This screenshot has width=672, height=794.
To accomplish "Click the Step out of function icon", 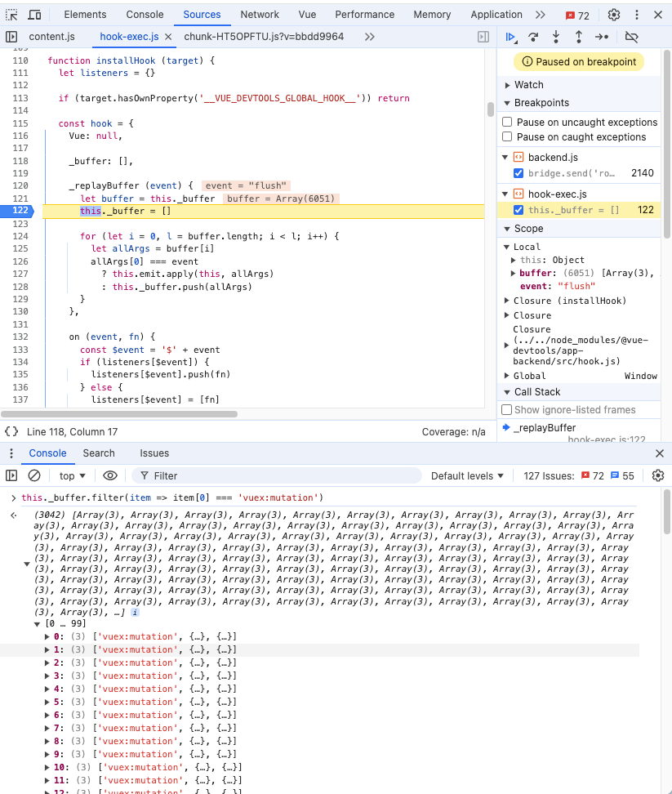I will click(579, 37).
